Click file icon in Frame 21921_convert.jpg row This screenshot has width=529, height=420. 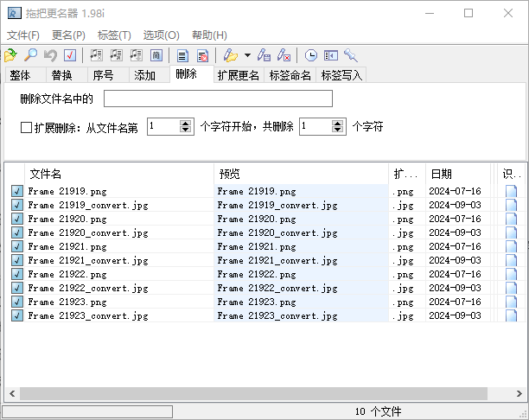pyautogui.click(x=511, y=260)
